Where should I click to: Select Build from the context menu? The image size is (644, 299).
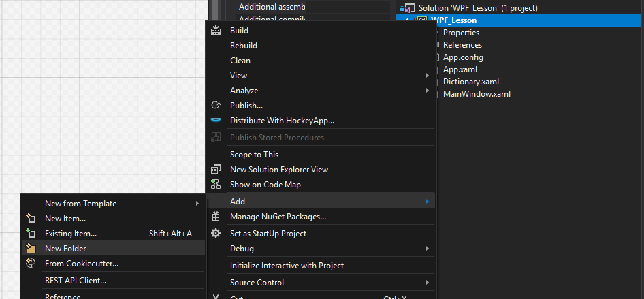pyautogui.click(x=321, y=31)
